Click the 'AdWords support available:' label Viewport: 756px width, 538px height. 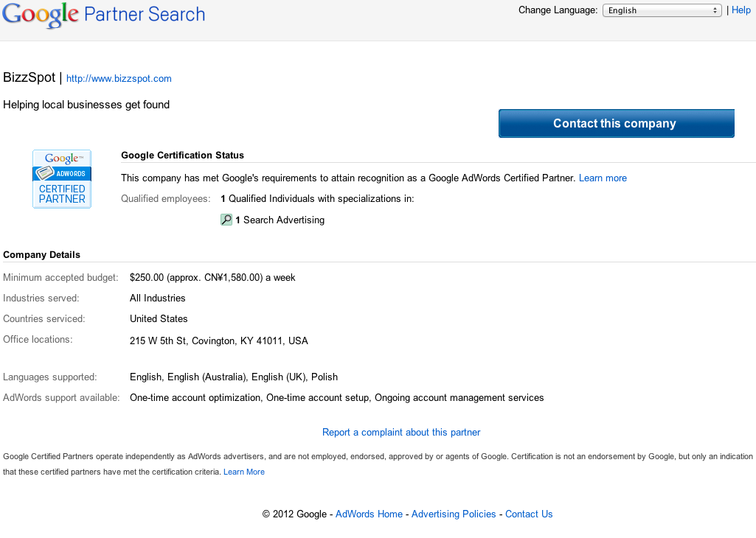click(61, 398)
